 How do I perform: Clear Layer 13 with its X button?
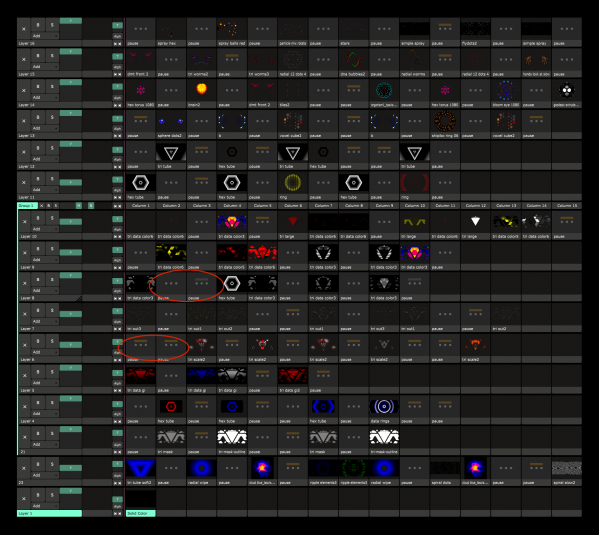pyautogui.click(x=24, y=121)
